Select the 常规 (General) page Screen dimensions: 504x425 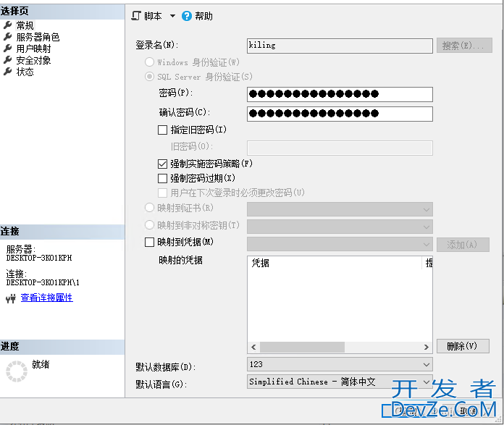pyautogui.click(x=25, y=25)
